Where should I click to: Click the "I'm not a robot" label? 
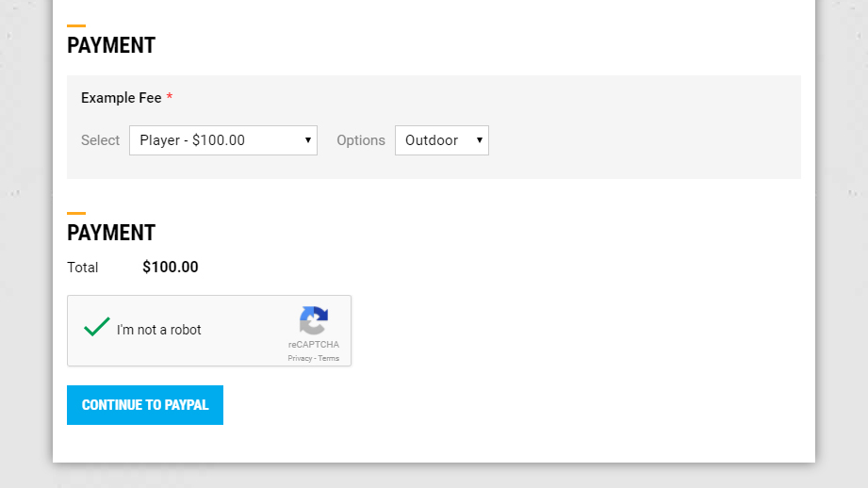[159, 330]
